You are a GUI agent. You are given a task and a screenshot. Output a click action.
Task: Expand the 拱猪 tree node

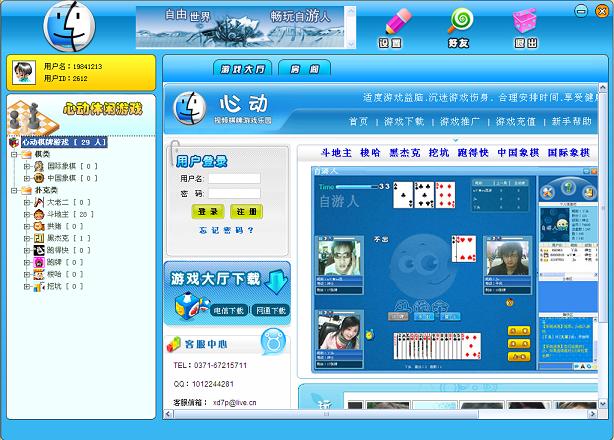(x=27, y=226)
